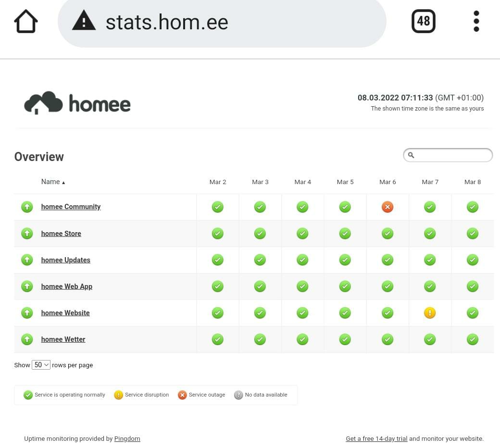Open the tab switcher showing 48 tabs

pyautogui.click(x=424, y=21)
